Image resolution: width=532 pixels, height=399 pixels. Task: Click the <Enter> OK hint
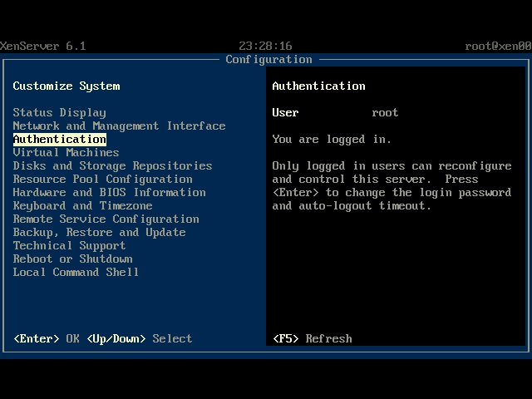pos(47,338)
